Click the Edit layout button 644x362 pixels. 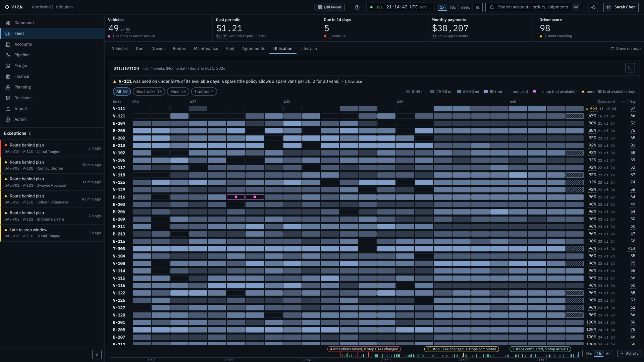tap(329, 7)
